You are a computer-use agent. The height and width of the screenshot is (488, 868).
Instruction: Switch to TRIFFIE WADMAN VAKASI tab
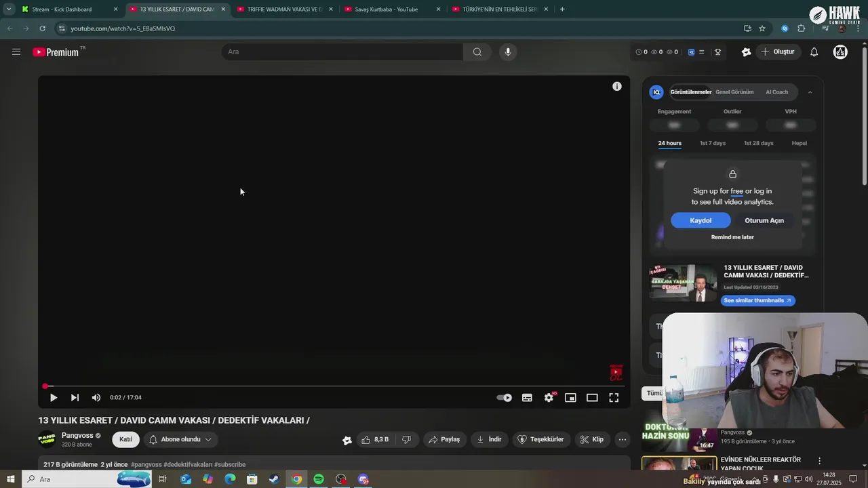click(284, 9)
